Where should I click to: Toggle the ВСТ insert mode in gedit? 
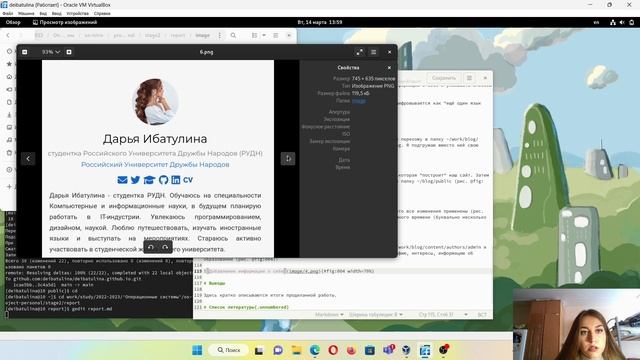tap(482, 315)
